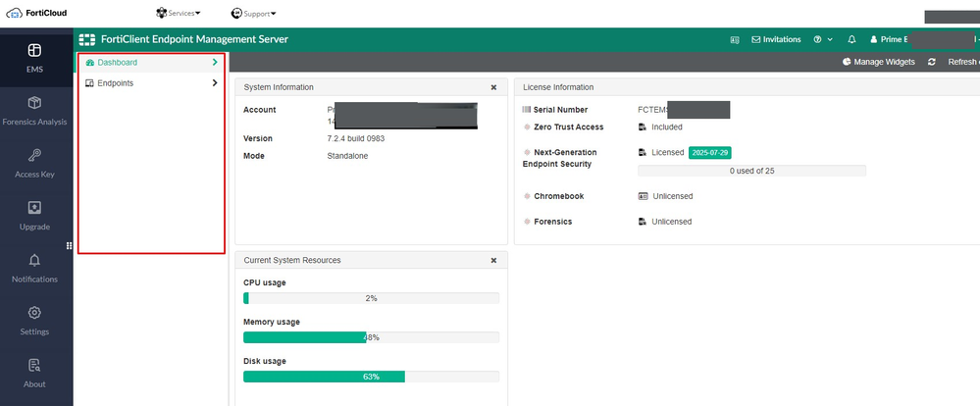Click the 'System Information' widget title
980x406 pixels.
[x=279, y=87]
